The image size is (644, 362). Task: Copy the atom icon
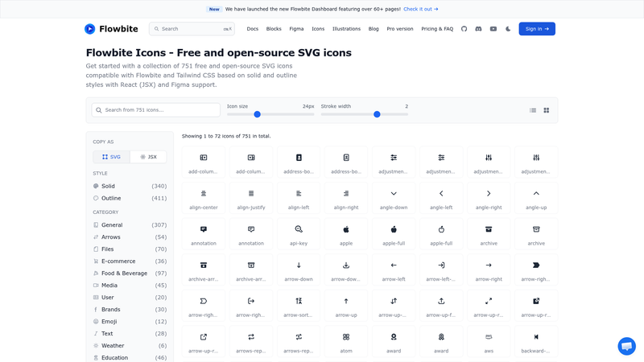[346, 341]
